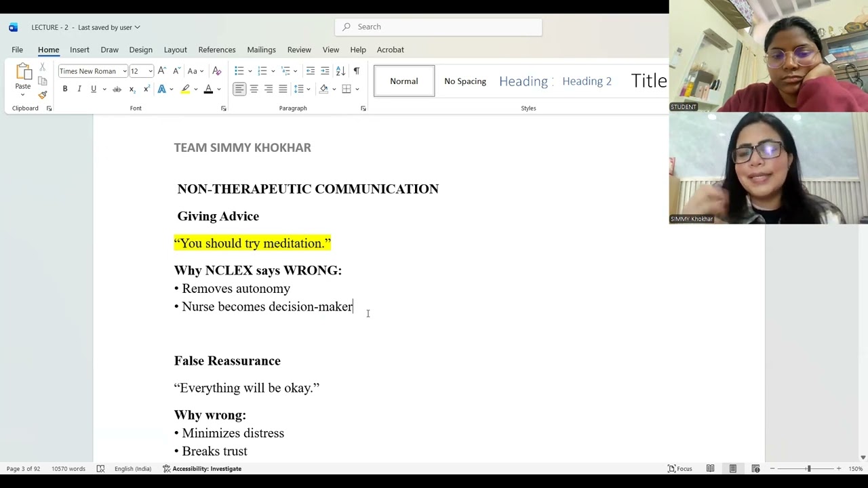This screenshot has height=488, width=868.
Task: Click the Copy icon in Clipboard group
Action: pyautogui.click(x=43, y=81)
